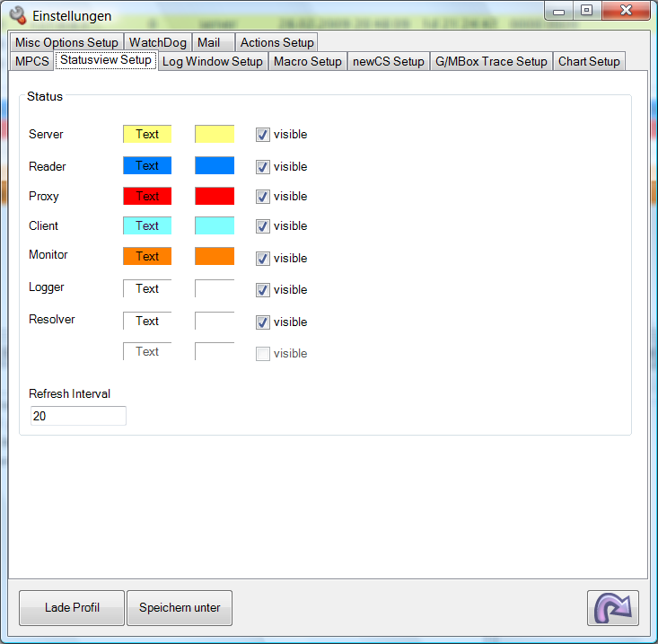Toggle Monitor row visible checkbox
This screenshot has width=658, height=644.
262,259
